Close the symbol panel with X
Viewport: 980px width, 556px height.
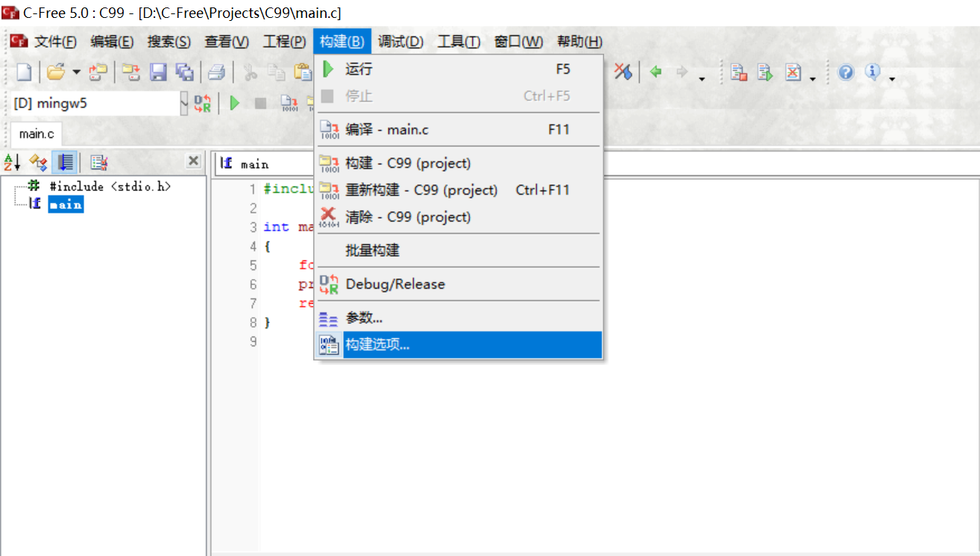(x=193, y=160)
